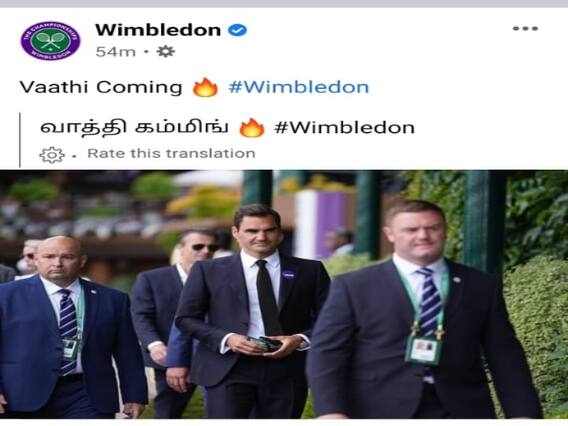The width and height of the screenshot is (568, 426).
Task: Open the 54m post timestamp
Action: (116, 52)
